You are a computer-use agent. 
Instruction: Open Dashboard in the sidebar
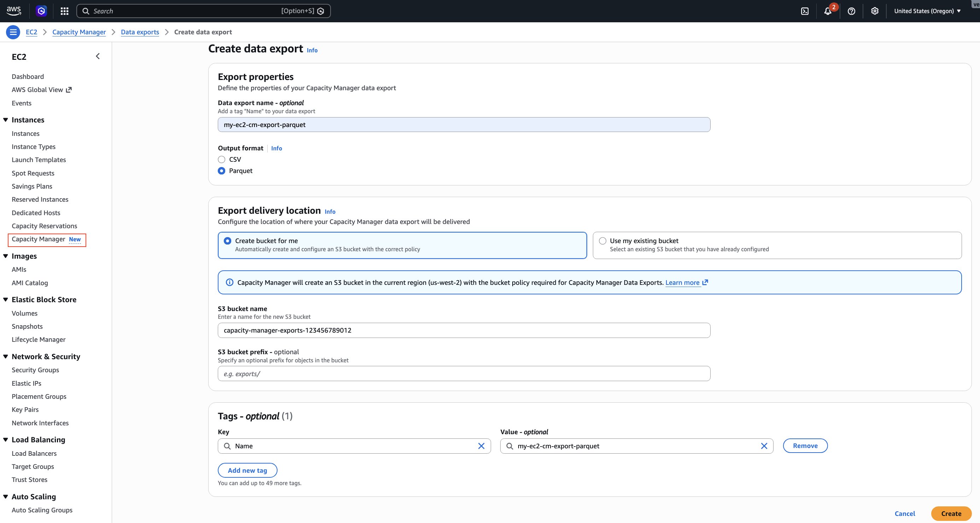click(28, 76)
